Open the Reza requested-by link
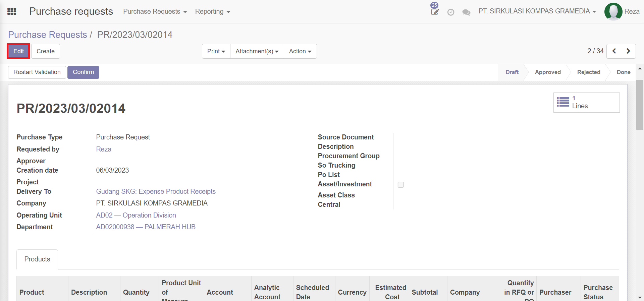This screenshot has height=301, width=644. point(104,149)
